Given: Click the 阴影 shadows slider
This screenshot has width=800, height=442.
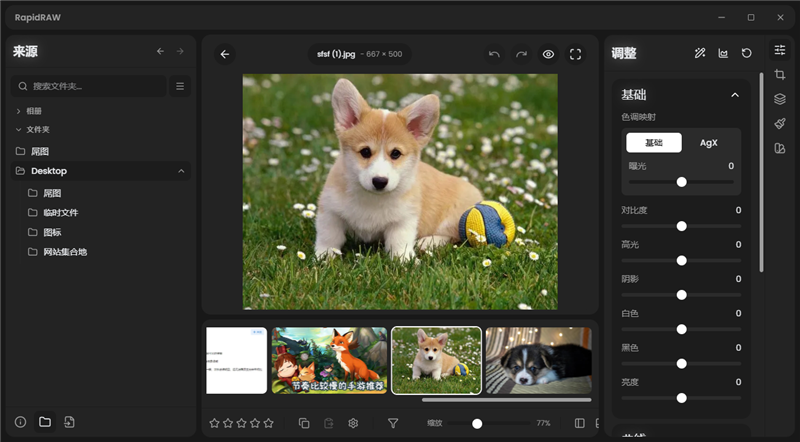Looking at the screenshot, I should tap(681, 295).
